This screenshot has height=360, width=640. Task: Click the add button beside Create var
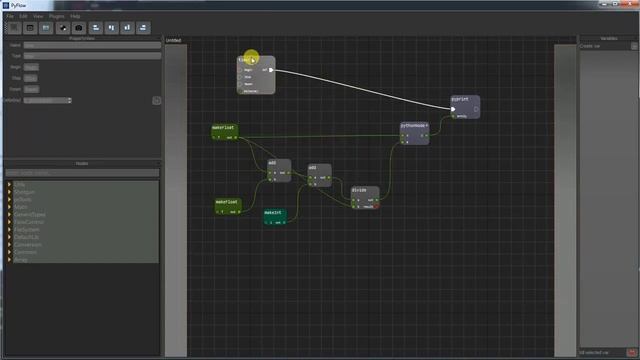pos(634,46)
